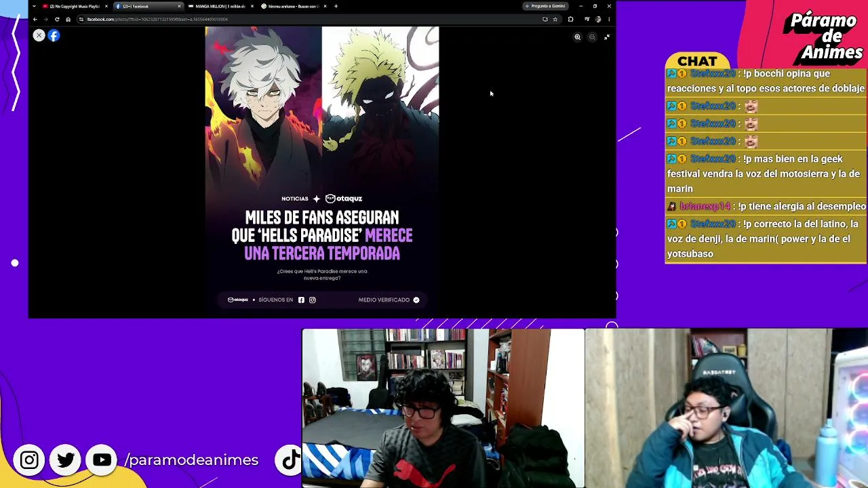Reload the Facebook page
The width and height of the screenshot is (868, 488).
[57, 19]
